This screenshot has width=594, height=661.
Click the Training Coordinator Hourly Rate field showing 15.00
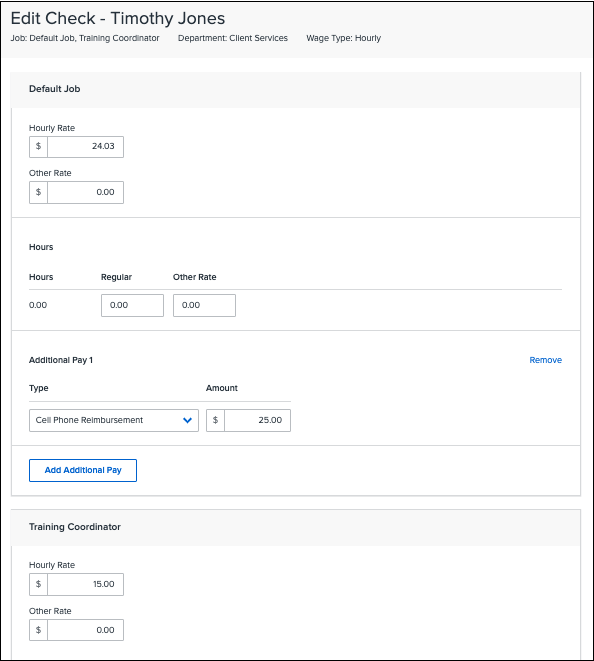(x=86, y=584)
